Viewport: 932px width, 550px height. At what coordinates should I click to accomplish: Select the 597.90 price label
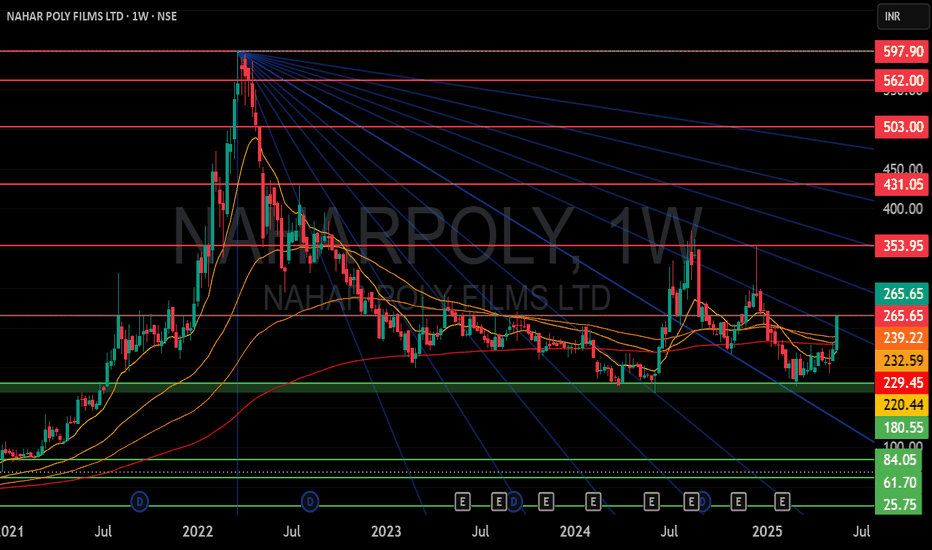click(902, 51)
